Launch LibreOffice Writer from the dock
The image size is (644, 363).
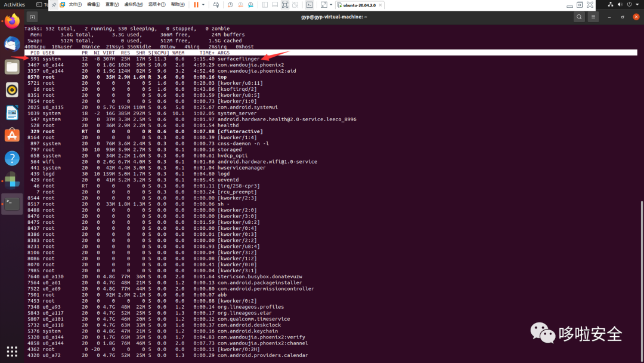pos(12,113)
